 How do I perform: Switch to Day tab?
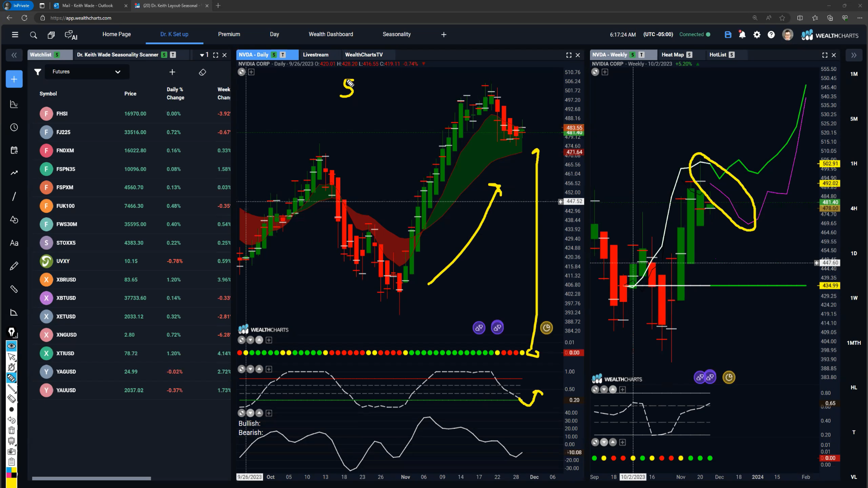274,34
